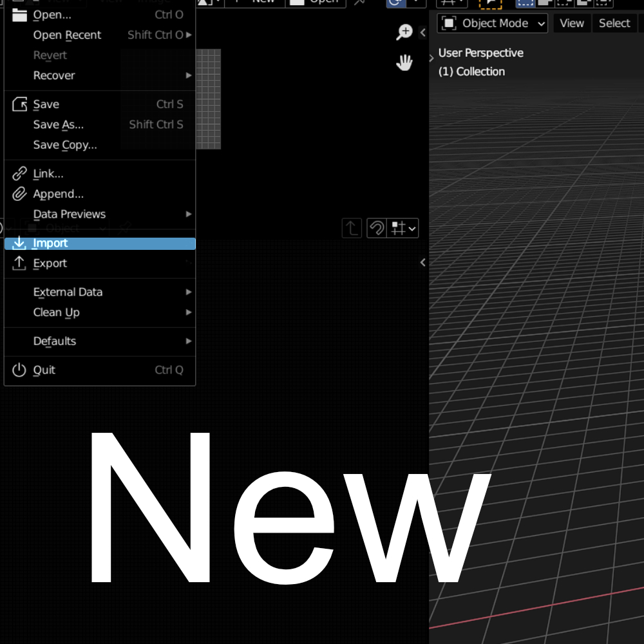Screen dimensions: 644x644
Task: Open the Object Mode dropdown
Action: tap(492, 23)
